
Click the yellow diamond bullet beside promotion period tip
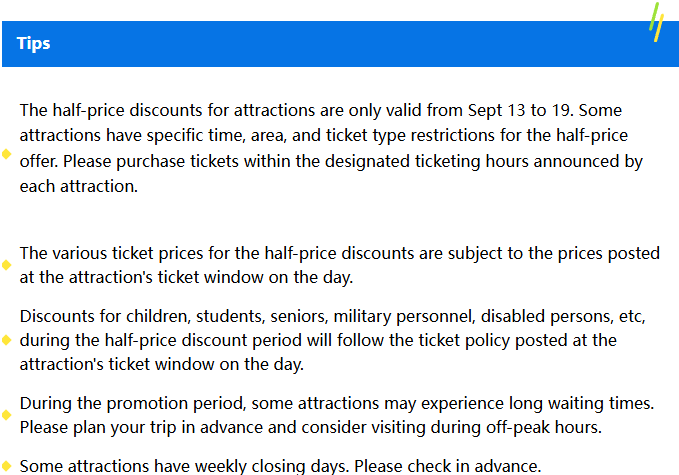6,415
